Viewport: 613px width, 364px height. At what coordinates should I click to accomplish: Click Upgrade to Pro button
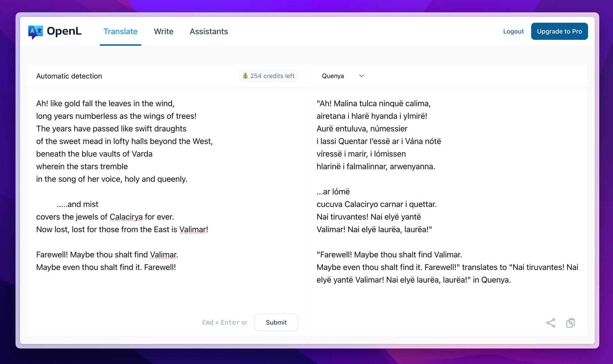(559, 31)
